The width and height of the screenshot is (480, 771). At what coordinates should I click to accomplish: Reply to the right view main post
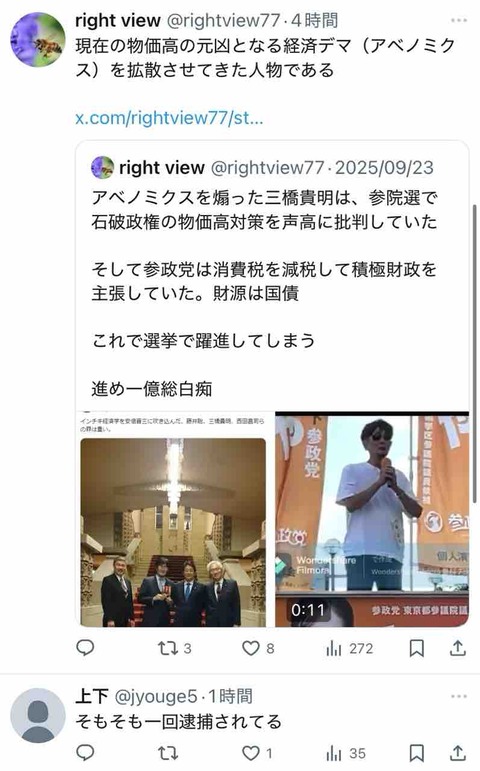click(x=85, y=648)
